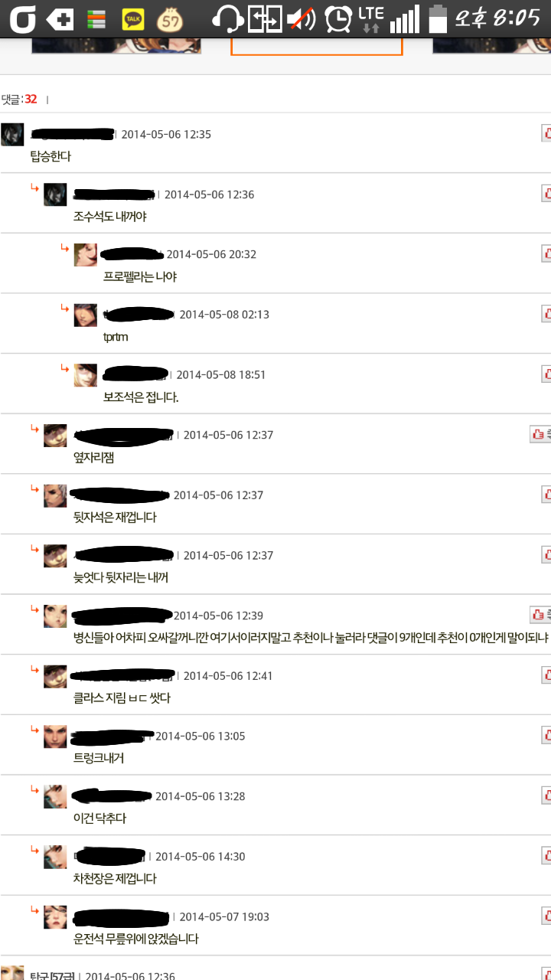Image resolution: width=551 pixels, height=980 pixels.
Task: Open avatar of '탑승한다' commenter
Action: click(12, 134)
